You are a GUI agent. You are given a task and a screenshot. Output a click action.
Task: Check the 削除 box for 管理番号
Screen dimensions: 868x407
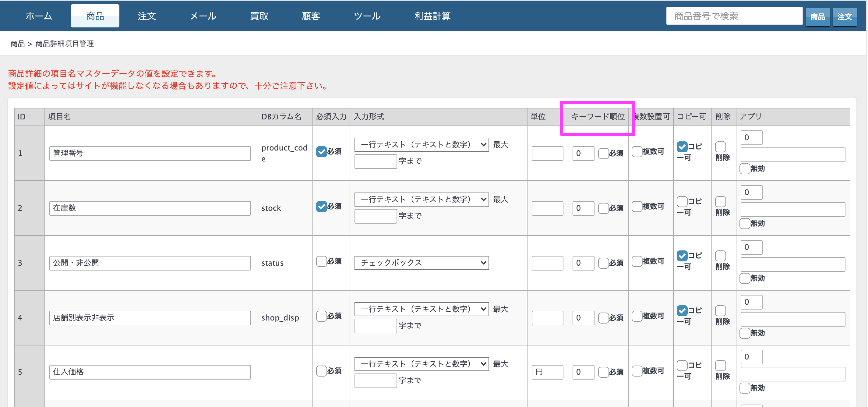[720, 147]
